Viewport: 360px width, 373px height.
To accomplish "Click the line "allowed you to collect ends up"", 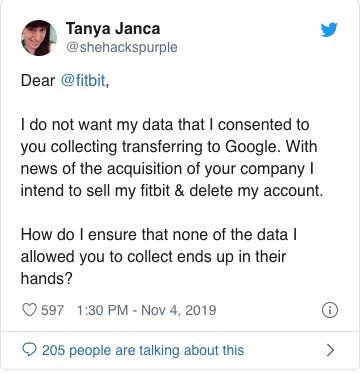I will pyautogui.click(x=153, y=257).
